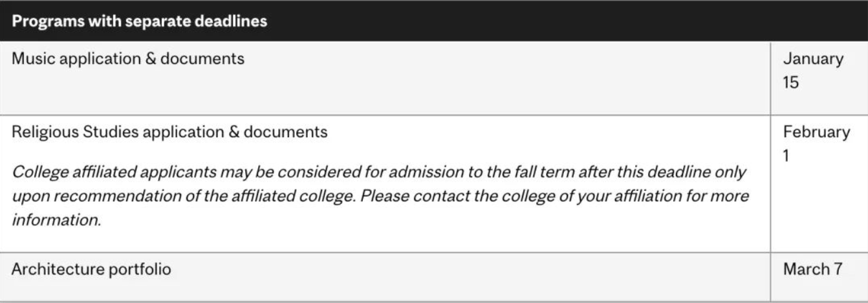This screenshot has height=303, width=868.
Task: Click the number '1' under February
Action: click(x=787, y=156)
